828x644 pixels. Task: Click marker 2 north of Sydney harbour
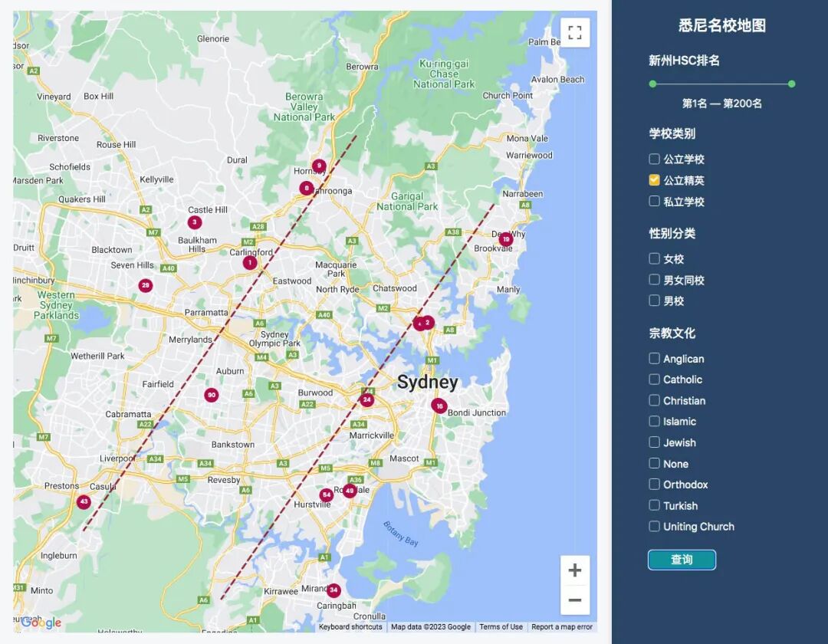(427, 323)
